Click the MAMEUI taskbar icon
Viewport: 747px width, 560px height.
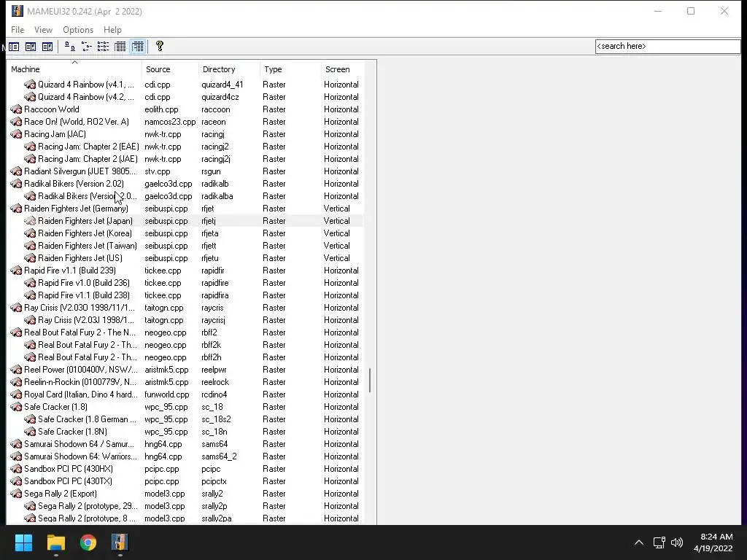[120, 542]
